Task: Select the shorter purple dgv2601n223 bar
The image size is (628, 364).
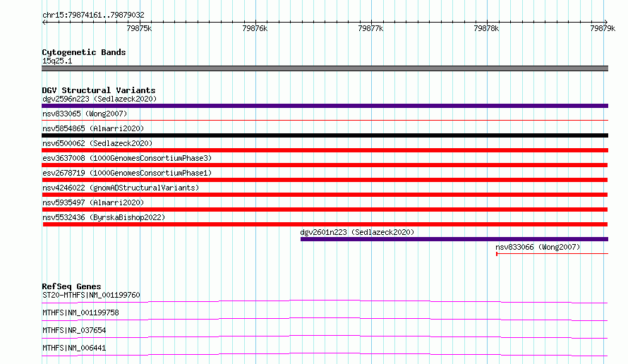Action: [454, 239]
